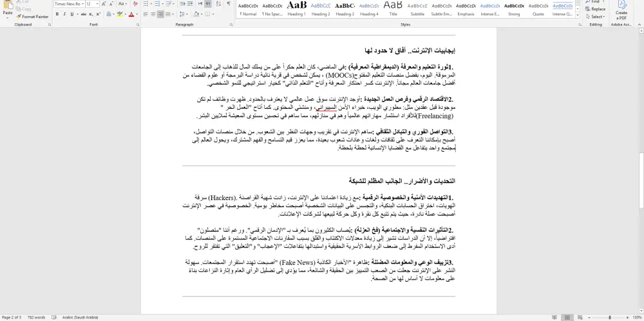Viewport: 644px width, 321px height.
Task: Apply the Emphasis style
Action: (466, 9)
